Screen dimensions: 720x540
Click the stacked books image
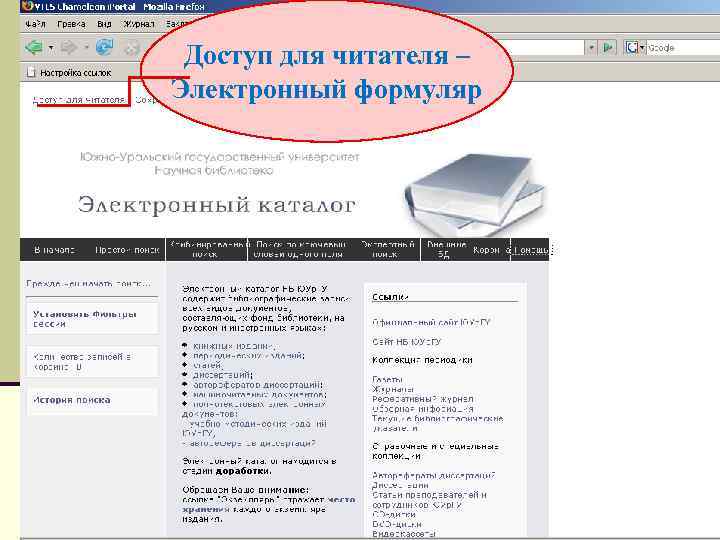474,194
